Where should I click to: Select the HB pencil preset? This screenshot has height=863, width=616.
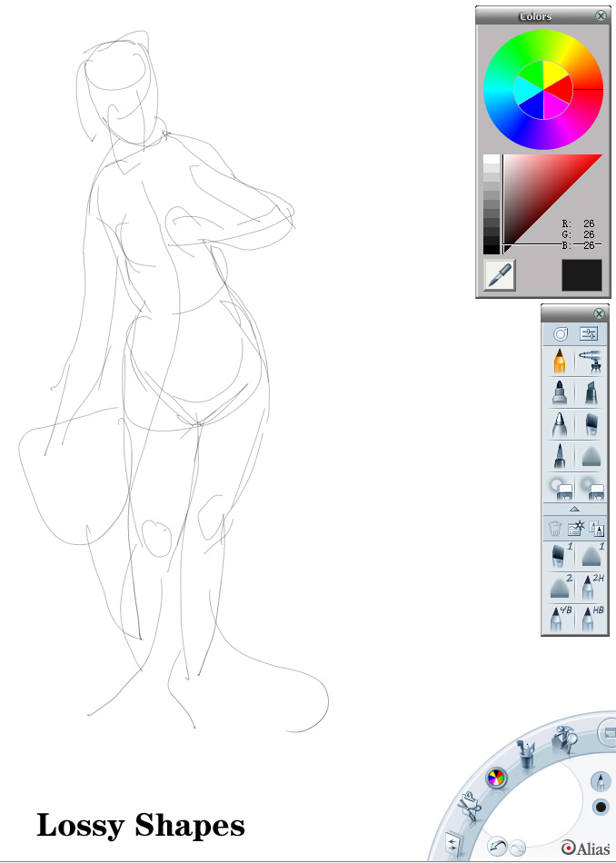tap(591, 618)
